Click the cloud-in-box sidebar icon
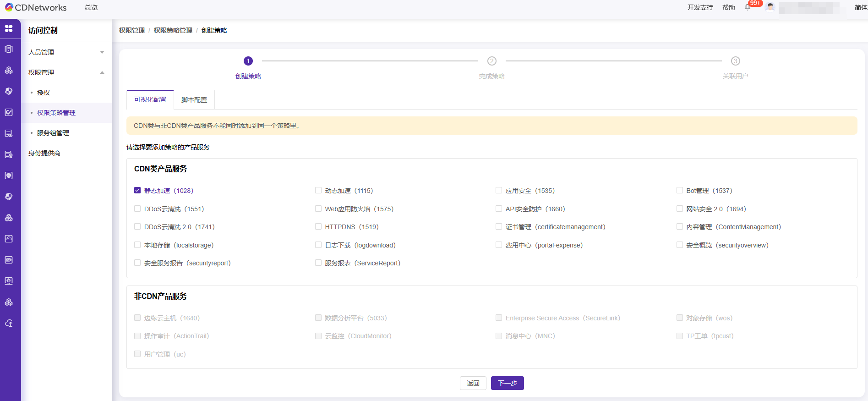Viewport: 868px width, 401px height. coord(9,239)
